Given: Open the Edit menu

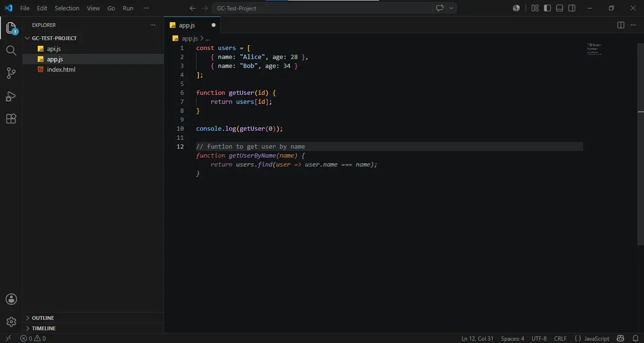Looking at the screenshot, I should pyautogui.click(x=42, y=8).
